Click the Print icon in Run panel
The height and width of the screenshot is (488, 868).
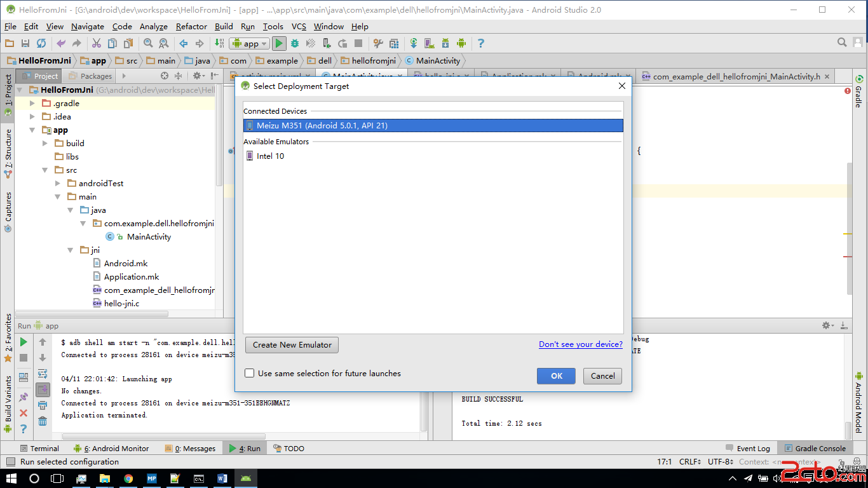tap(43, 405)
